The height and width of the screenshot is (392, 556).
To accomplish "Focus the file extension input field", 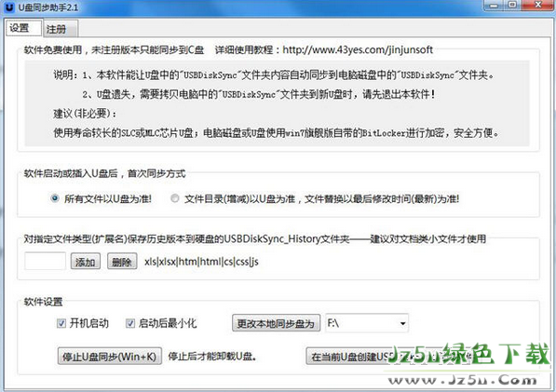I will pos(45,262).
